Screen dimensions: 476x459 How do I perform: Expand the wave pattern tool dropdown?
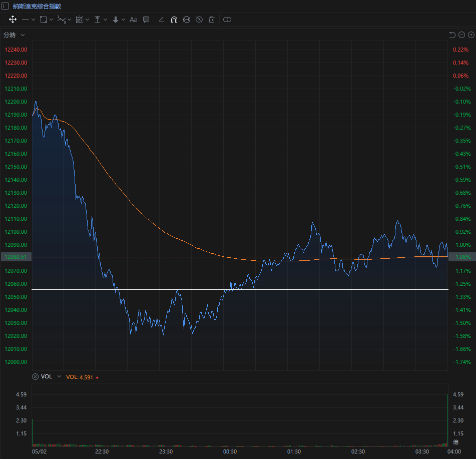click(x=69, y=20)
